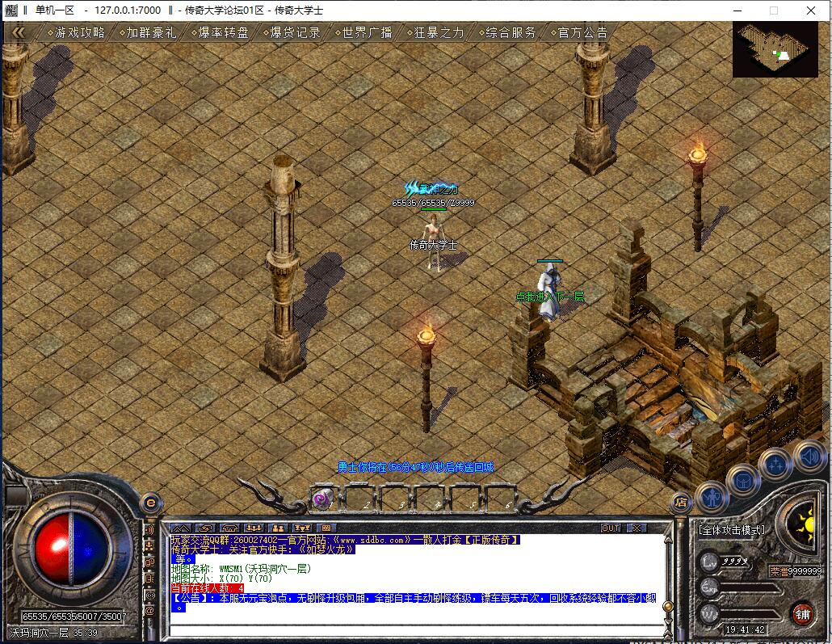832x644 pixels.
Task: Collapse the top menu with double-arrow button
Action: click(x=18, y=32)
